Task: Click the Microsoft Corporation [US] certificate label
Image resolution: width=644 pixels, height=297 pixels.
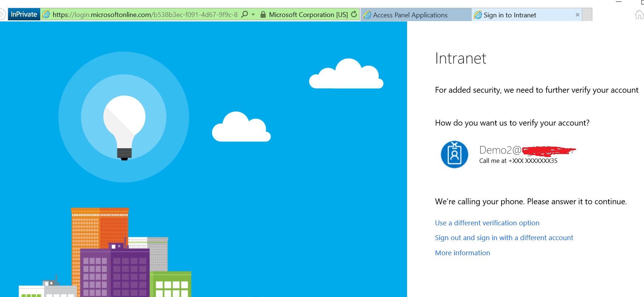Action: (x=308, y=15)
